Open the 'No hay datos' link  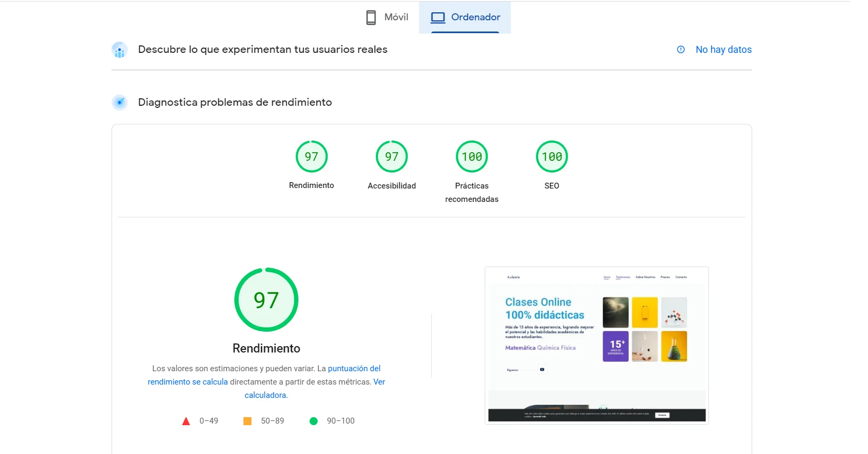point(723,50)
